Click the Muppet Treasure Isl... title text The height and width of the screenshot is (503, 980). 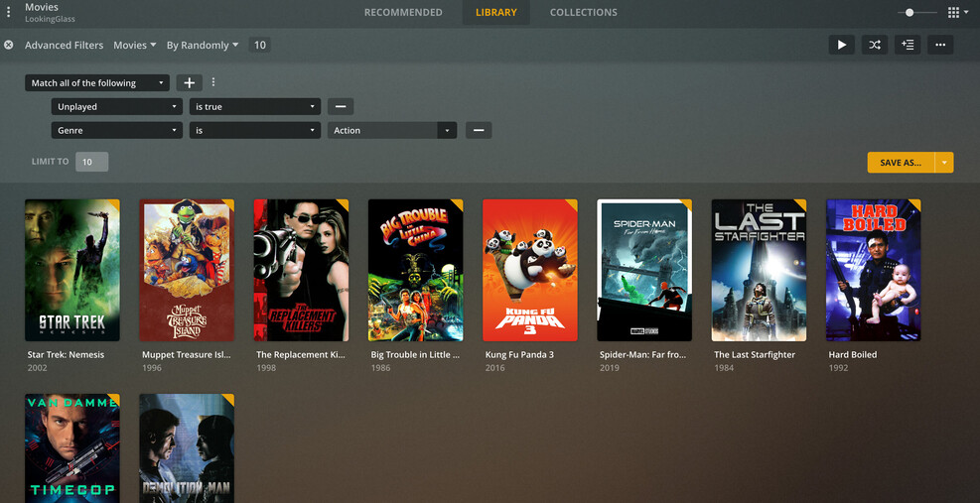point(187,355)
